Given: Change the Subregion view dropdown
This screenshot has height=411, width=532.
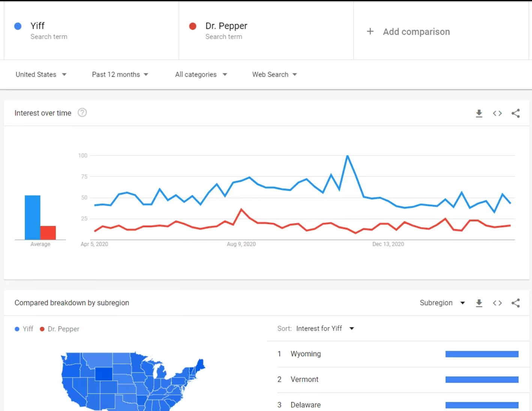Looking at the screenshot, I should click(x=442, y=303).
